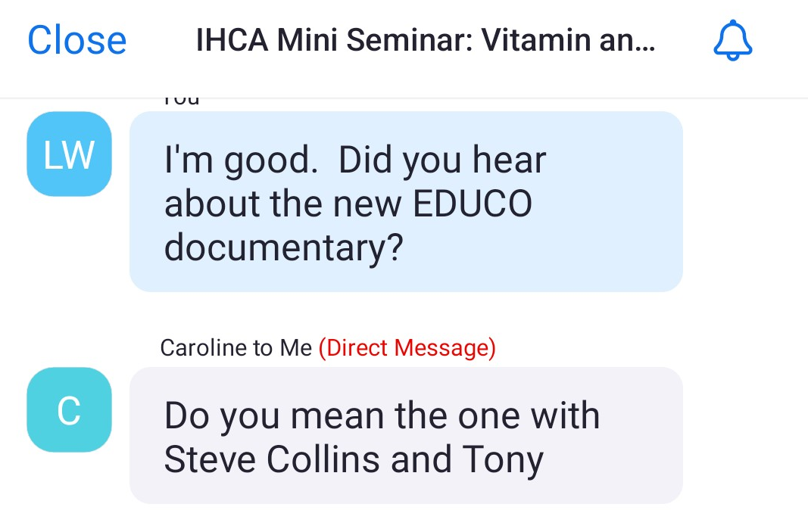Click the word "documentary?" in the message
Screen dimensions: 808x532
[282, 249]
